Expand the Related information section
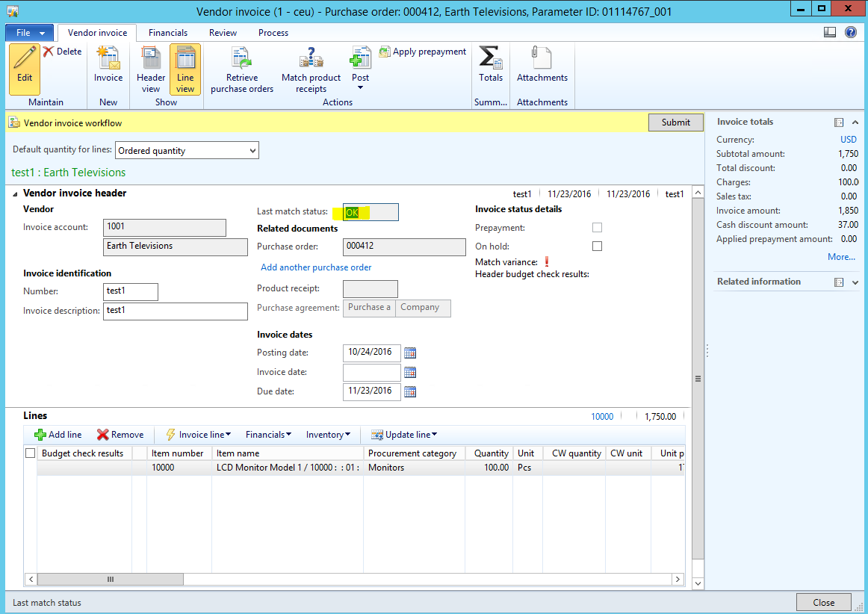The image size is (868, 614). pos(855,282)
